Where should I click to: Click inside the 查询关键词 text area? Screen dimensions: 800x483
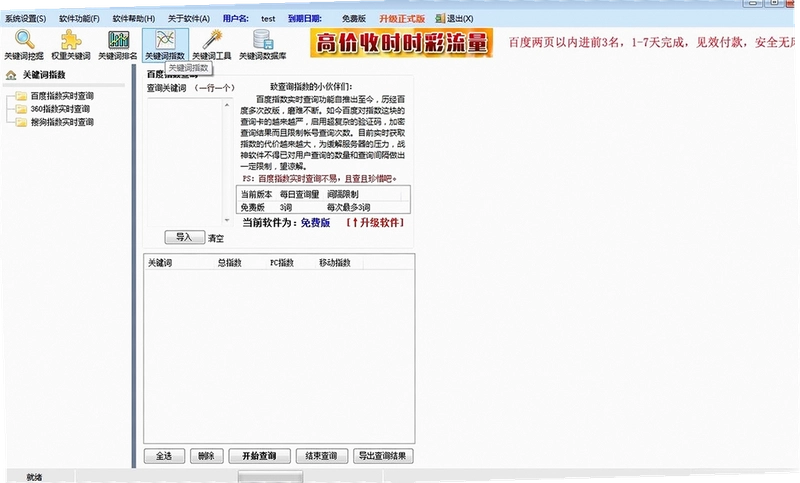click(x=185, y=162)
